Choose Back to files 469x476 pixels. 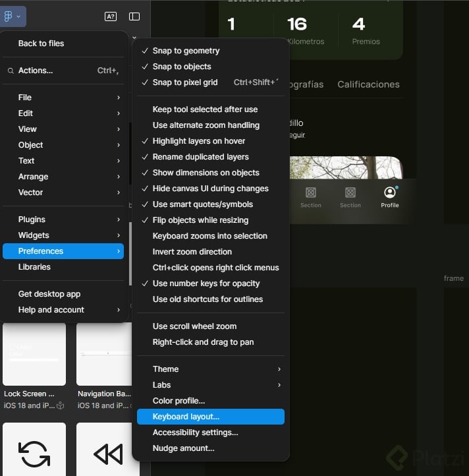(63, 44)
